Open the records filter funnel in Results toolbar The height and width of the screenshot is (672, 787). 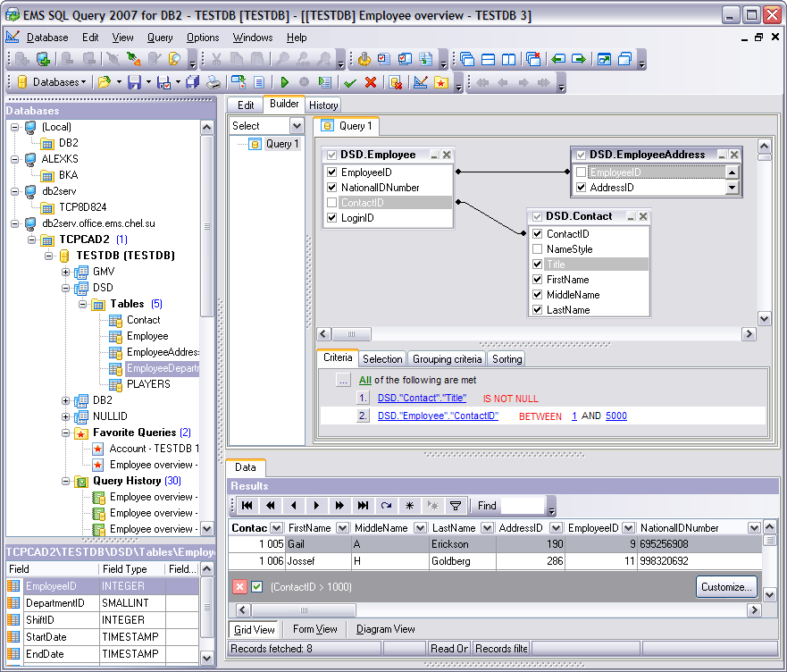click(x=456, y=505)
